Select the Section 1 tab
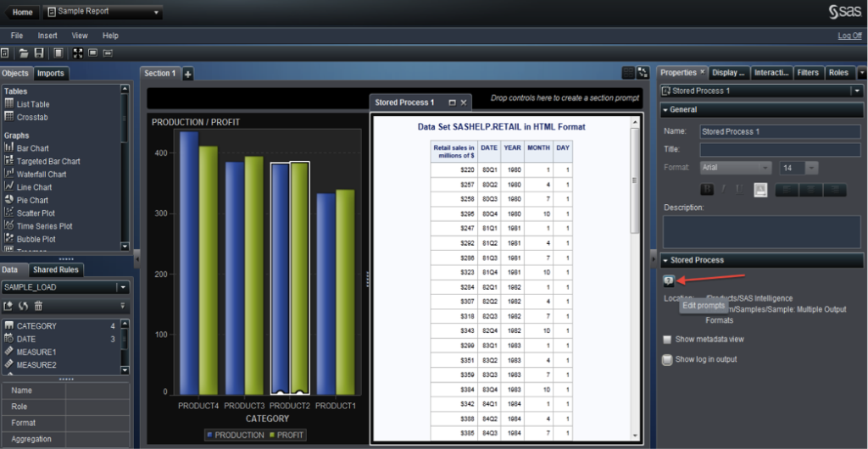This screenshot has width=868, height=449. click(160, 74)
